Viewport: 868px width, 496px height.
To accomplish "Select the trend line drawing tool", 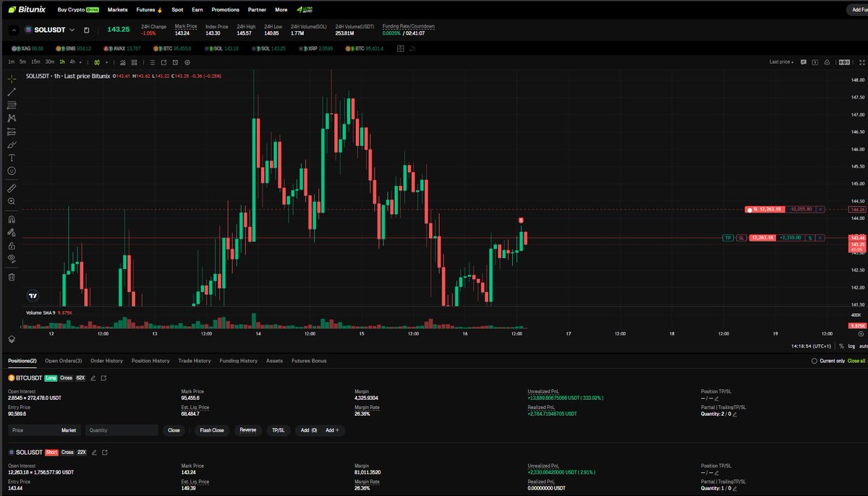I will coord(12,92).
